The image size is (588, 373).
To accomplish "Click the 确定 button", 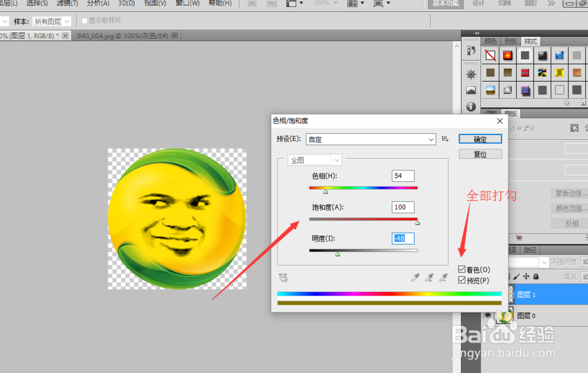I will (x=480, y=139).
